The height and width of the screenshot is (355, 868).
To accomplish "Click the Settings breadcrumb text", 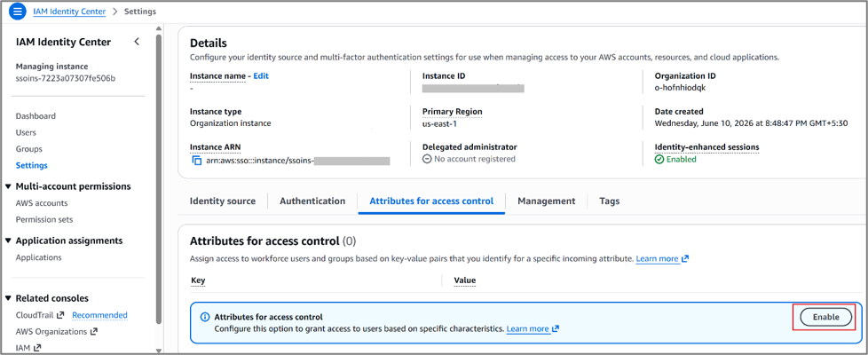I will click(140, 11).
